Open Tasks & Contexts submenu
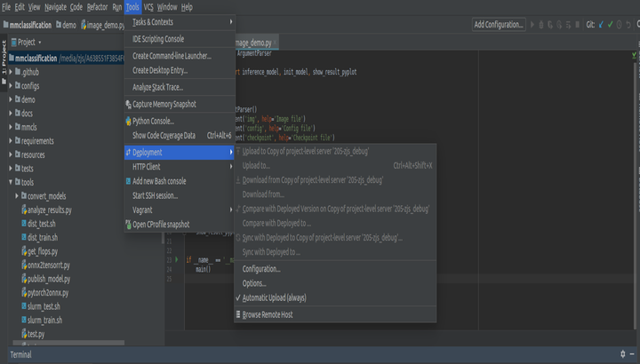Image resolution: width=640 pixels, height=364 pixels. [180, 22]
